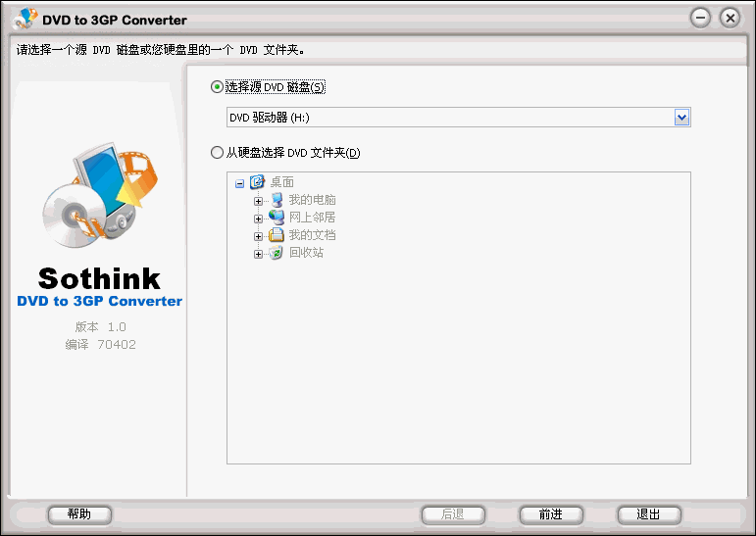Click the 我的文档 folder icon
Image resolution: width=756 pixels, height=536 pixels.
coord(277,235)
